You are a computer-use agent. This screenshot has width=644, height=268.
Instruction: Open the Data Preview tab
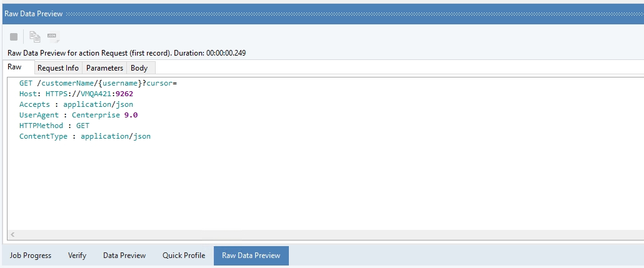click(x=124, y=256)
